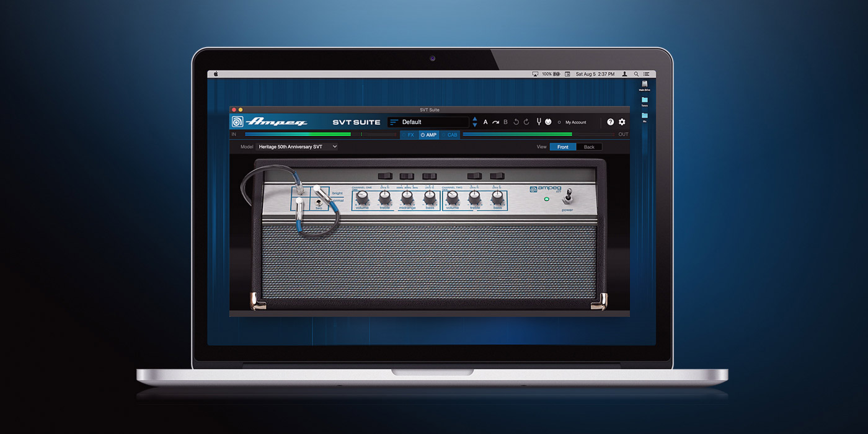Switch to the CAB tab
This screenshot has height=434, width=868.
point(452,135)
